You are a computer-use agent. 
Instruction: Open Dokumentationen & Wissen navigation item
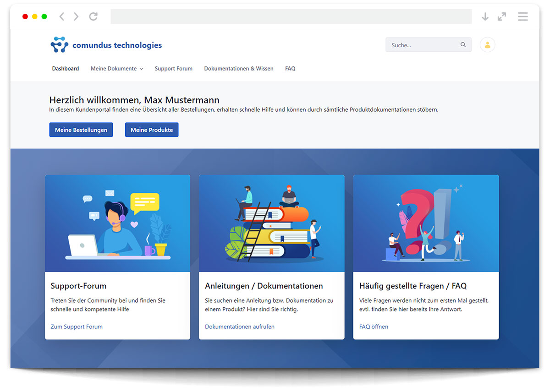pyautogui.click(x=238, y=69)
